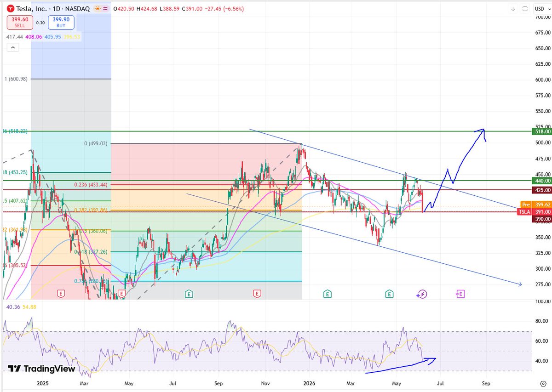This screenshot has width=552, height=392.
Task: Click the down-arrow icon left of USD
Action: coord(512,8)
